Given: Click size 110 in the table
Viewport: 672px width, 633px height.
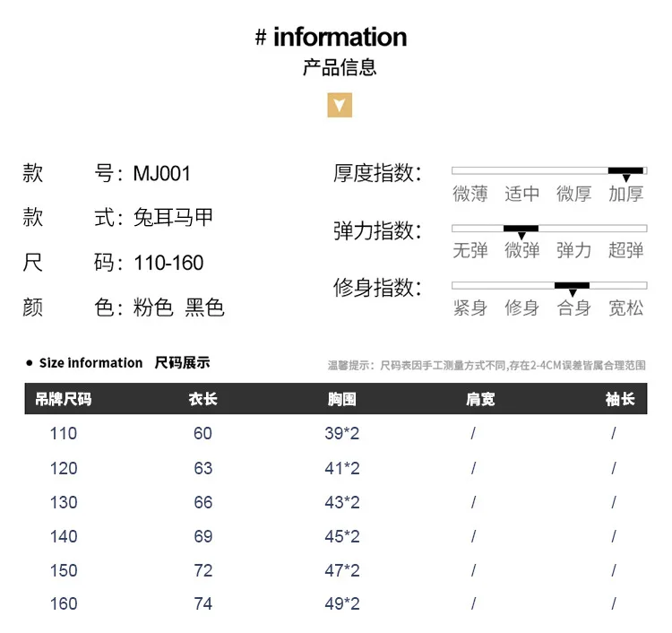Looking at the screenshot, I should (x=64, y=434).
